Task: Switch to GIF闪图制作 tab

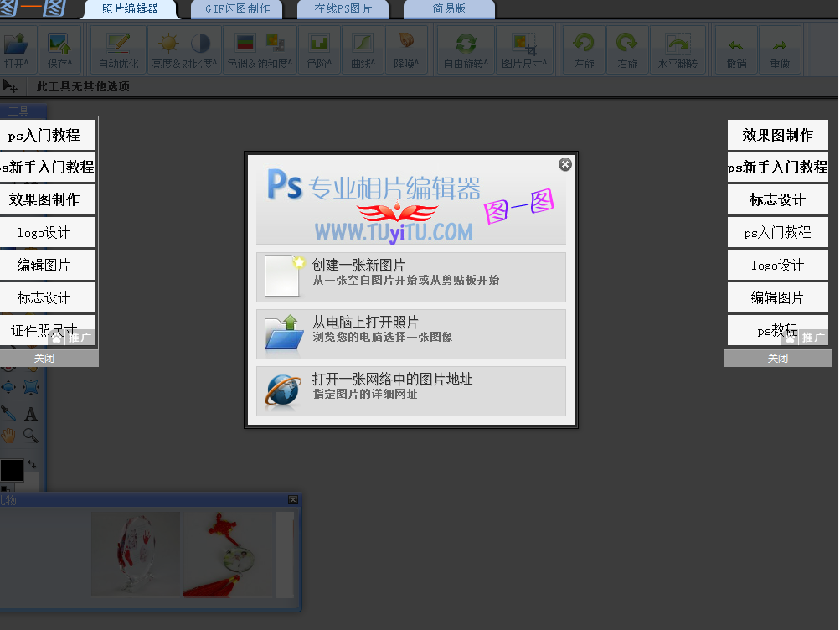Action: (x=237, y=9)
